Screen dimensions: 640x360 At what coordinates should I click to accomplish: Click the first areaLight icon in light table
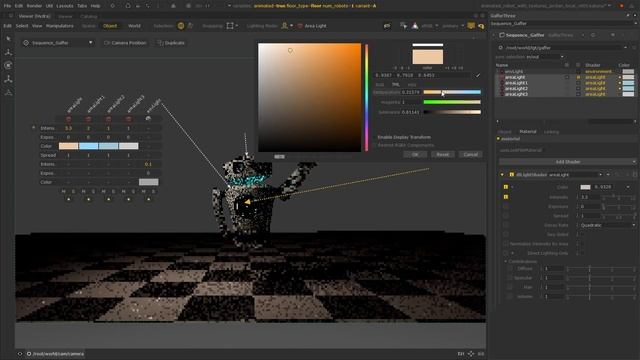(69, 119)
